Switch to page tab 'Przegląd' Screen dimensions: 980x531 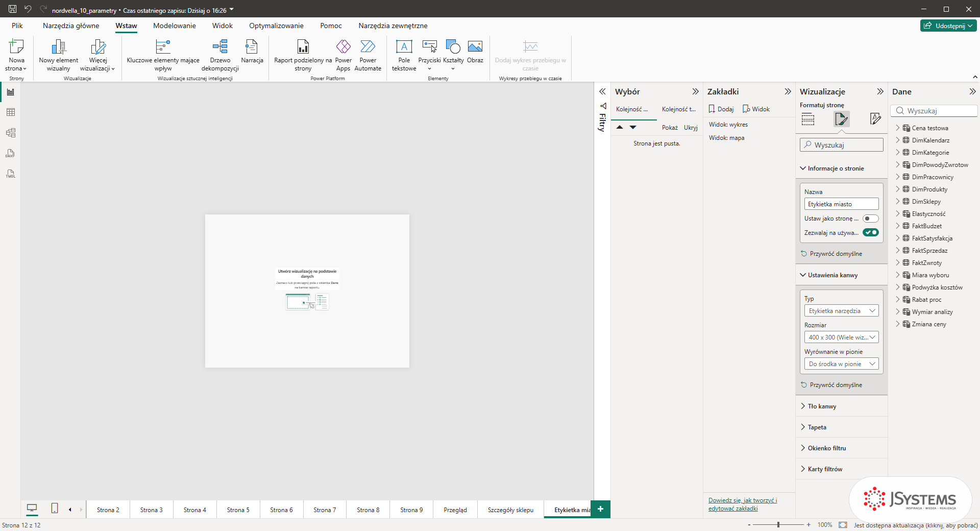455,510
